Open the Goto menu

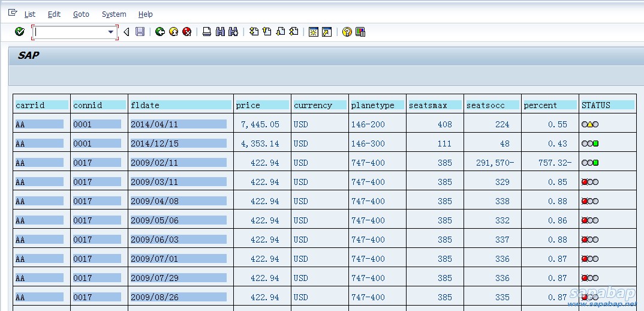click(81, 14)
